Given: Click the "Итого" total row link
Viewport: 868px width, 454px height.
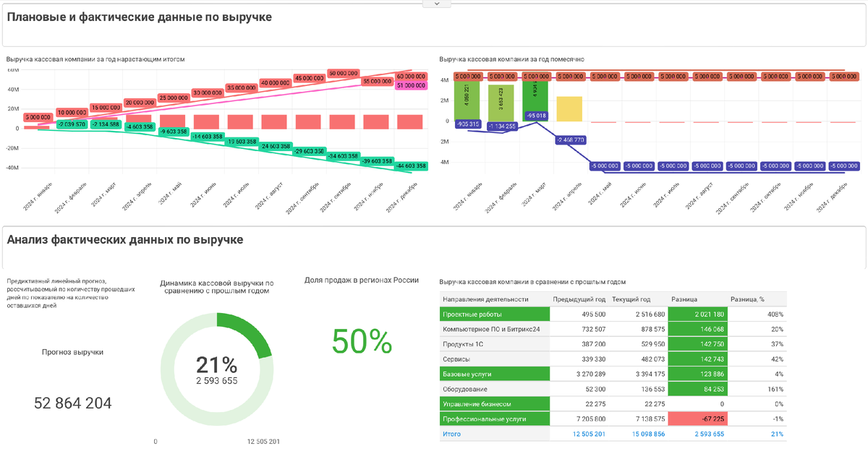Looking at the screenshot, I should pyautogui.click(x=451, y=434).
